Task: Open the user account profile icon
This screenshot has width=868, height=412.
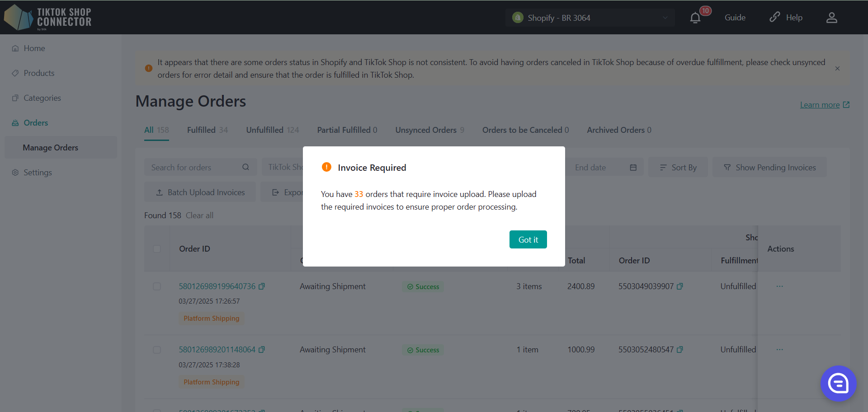Action: 831,18
